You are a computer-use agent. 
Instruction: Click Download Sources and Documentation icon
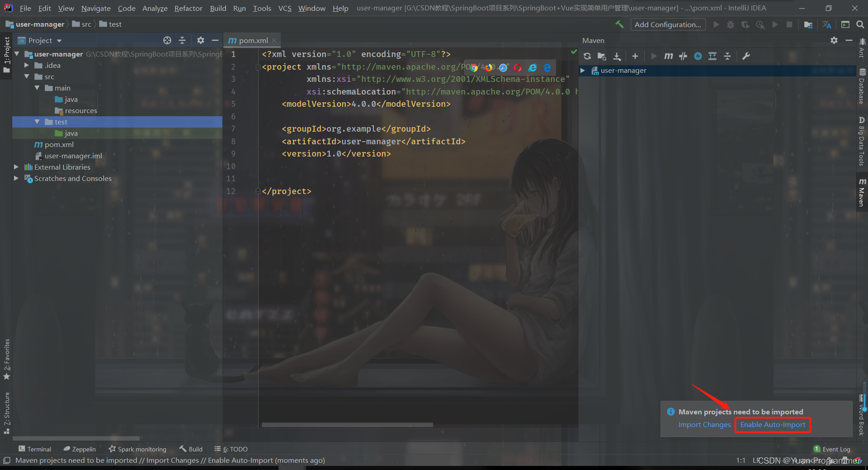[x=617, y=56]
